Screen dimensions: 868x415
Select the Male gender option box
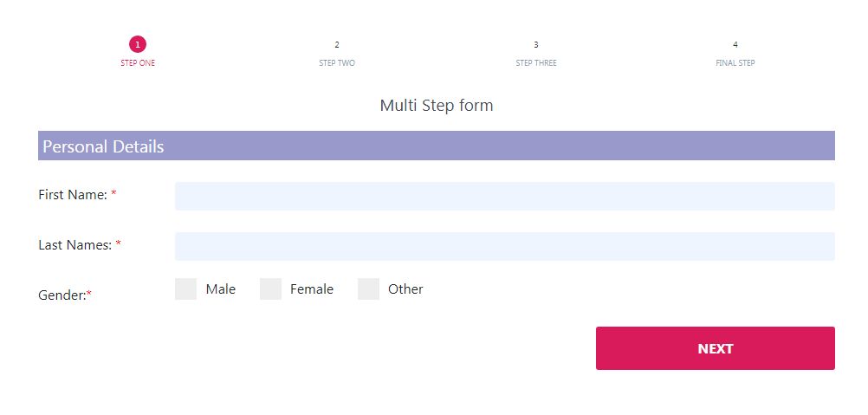tap(186, 289)
